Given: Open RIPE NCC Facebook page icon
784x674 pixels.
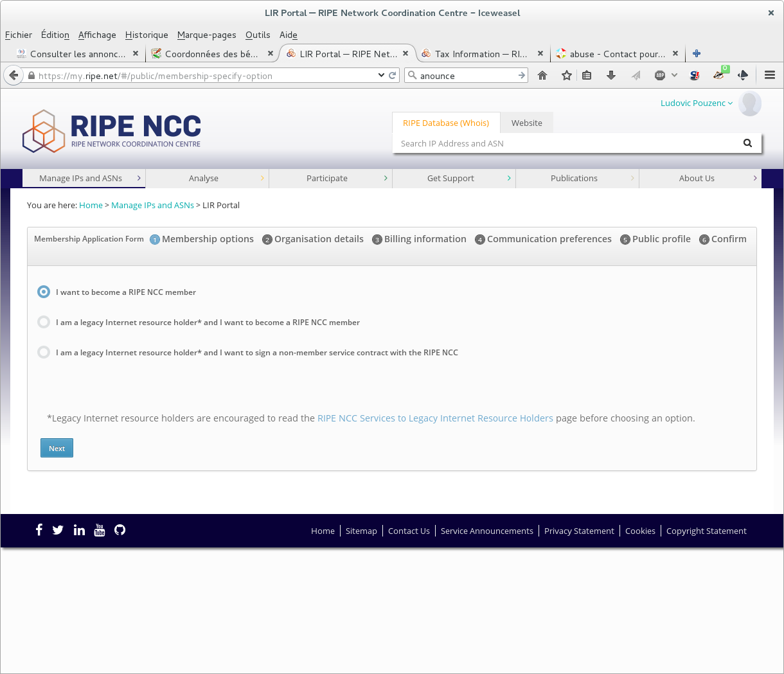Looking at the screenshot, I should (39, 529).
